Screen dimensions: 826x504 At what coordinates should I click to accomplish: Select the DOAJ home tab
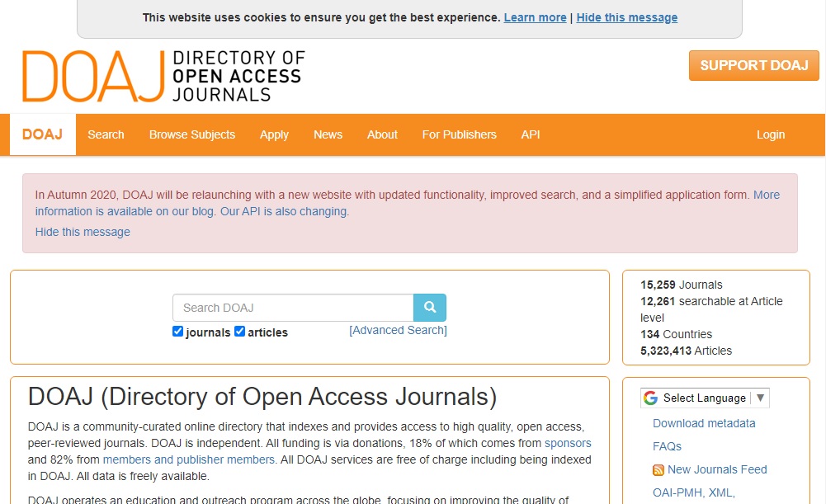pyautogui.click(x=42, y=134)
